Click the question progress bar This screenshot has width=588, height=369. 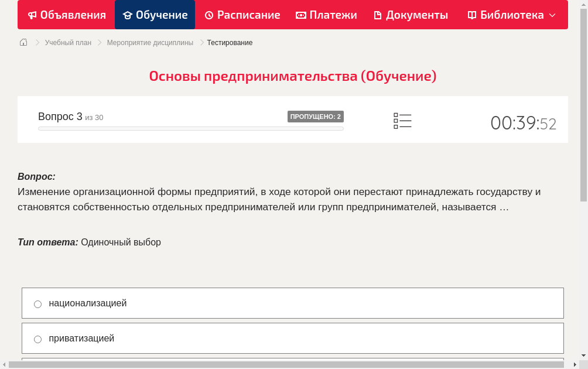tap(190, 128)
